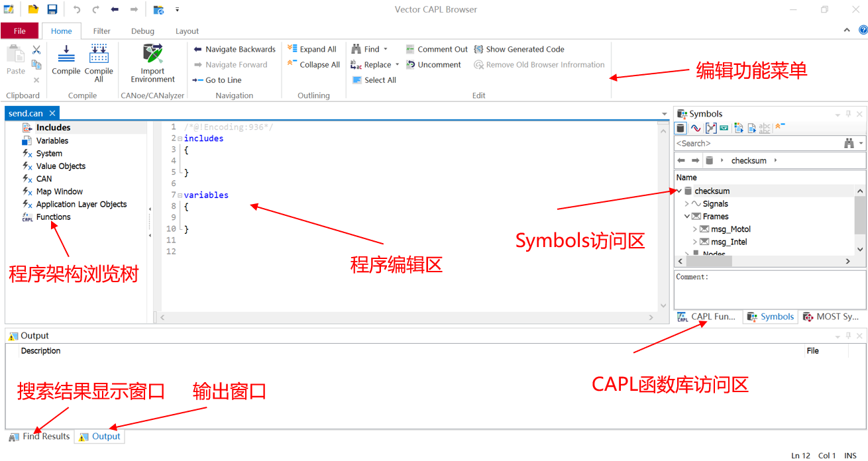Pin the Symbols panel with pushpin icon
Viewport: 868px width, 461px height.
click(x=848, y=114)
